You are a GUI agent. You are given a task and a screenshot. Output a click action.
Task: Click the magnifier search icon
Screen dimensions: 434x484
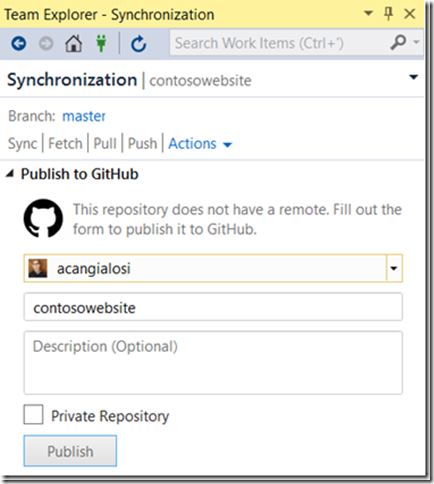click(398, 42)
